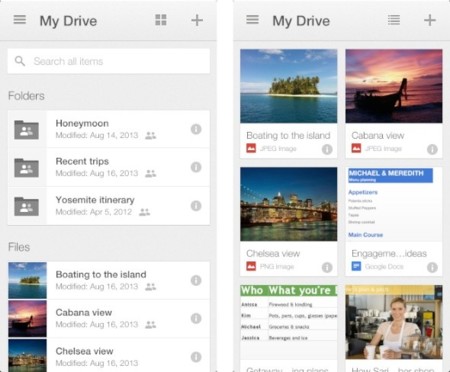Open the Recent trips folder name
Image resolution: width=450 pixels, height=372 pixels.
(x=82, y=161)
